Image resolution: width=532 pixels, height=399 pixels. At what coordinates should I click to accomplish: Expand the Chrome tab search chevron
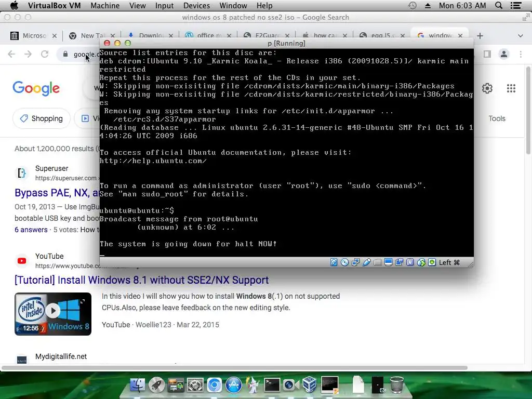520,36
